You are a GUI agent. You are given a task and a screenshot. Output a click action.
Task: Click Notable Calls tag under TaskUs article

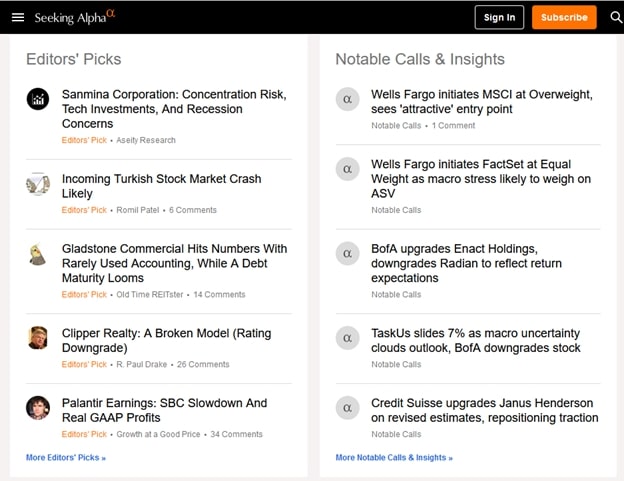(x=396, y=364)
